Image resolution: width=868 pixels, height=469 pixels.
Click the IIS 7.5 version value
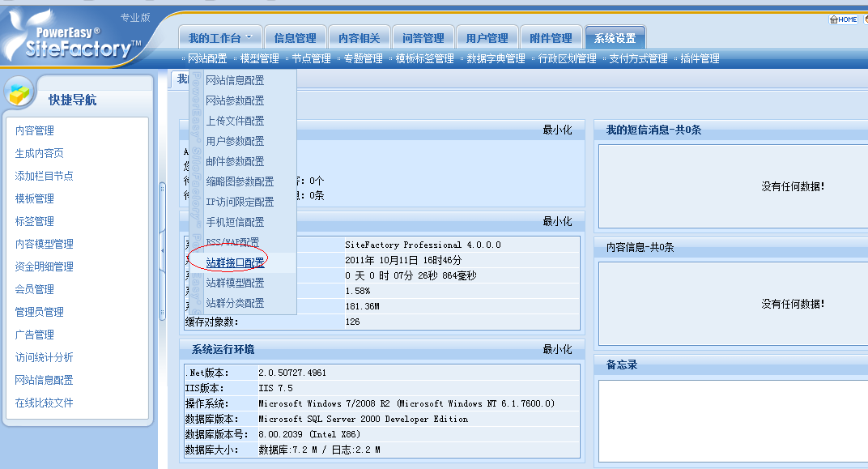(275, 388)
